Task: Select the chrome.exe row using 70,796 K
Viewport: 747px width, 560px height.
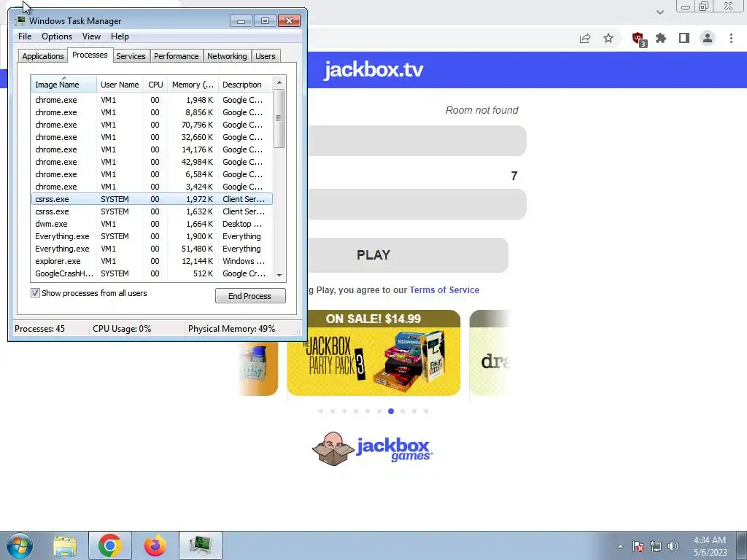Action: 152,125
